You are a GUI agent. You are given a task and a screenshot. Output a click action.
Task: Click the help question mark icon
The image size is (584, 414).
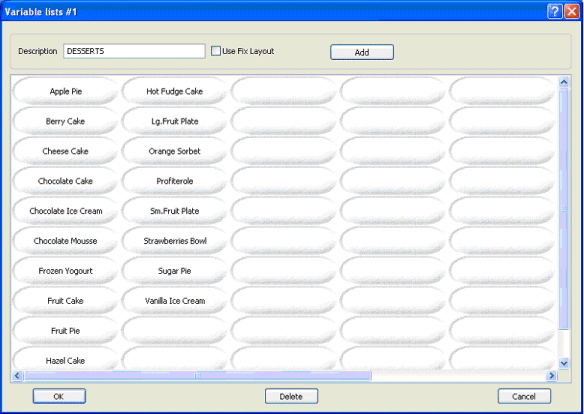tap(554, 12)
